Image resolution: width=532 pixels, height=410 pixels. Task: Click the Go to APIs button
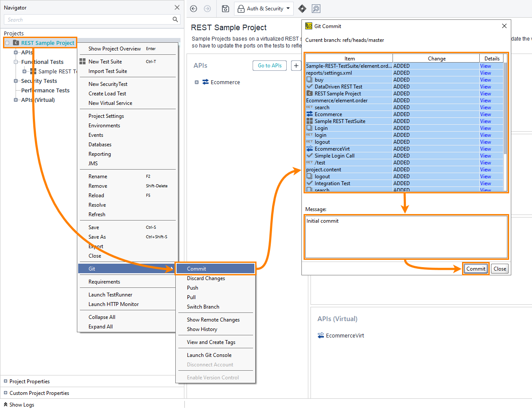[269, 66]
